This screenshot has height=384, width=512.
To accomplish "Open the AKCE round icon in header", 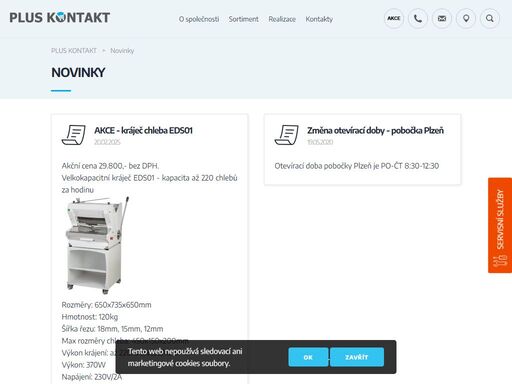I will click(x=394, y=18).
